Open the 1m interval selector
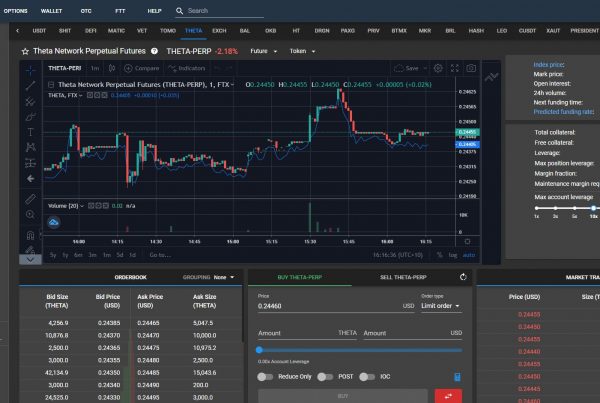Screen dimensions: 600x403 (95, 68)
